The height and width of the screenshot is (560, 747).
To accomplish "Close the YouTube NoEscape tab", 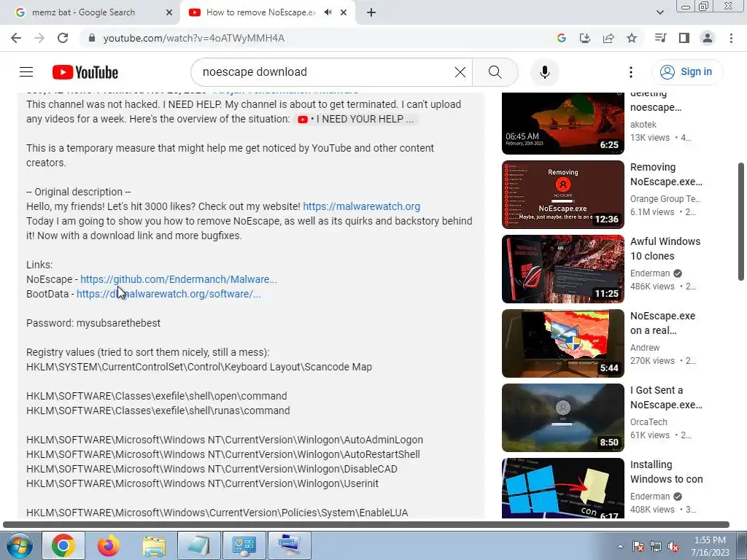I will coord(344,13).
